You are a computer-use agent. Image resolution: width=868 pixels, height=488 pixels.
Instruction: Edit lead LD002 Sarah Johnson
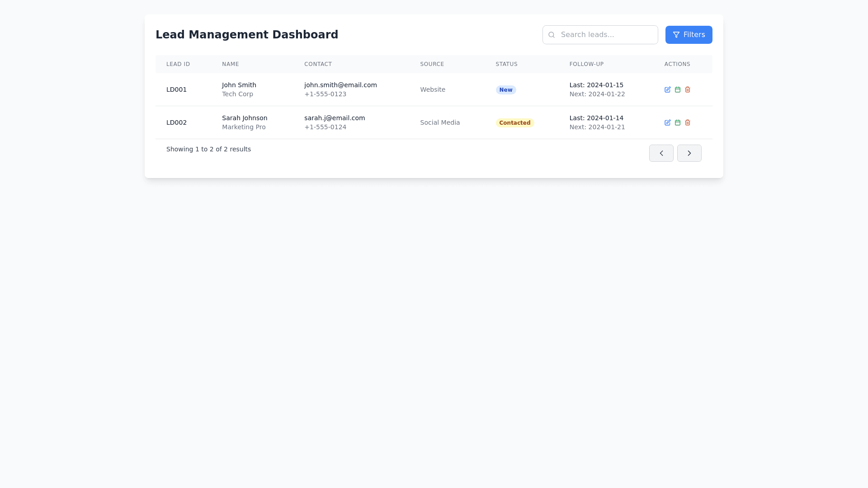[667, 122]
